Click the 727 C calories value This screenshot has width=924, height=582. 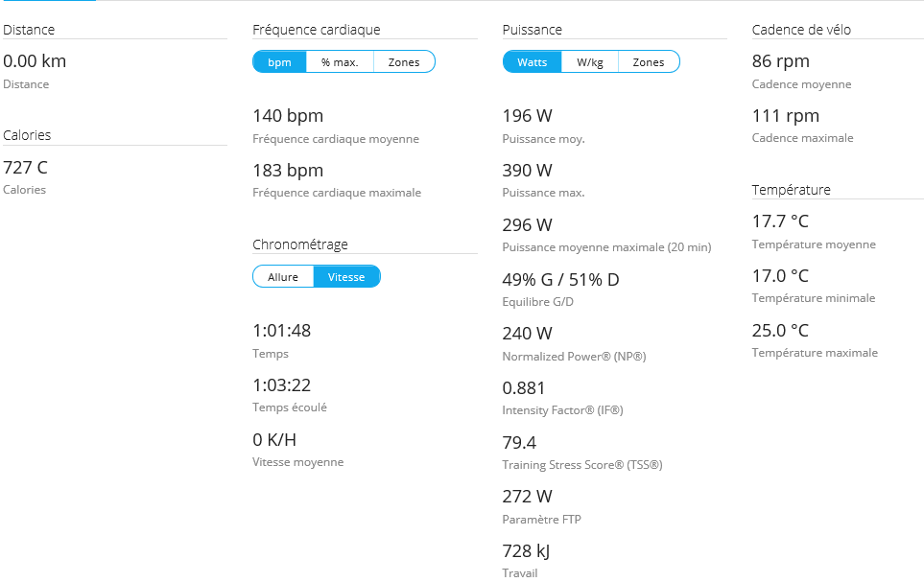pyautogui.click(x=25, y=168)
